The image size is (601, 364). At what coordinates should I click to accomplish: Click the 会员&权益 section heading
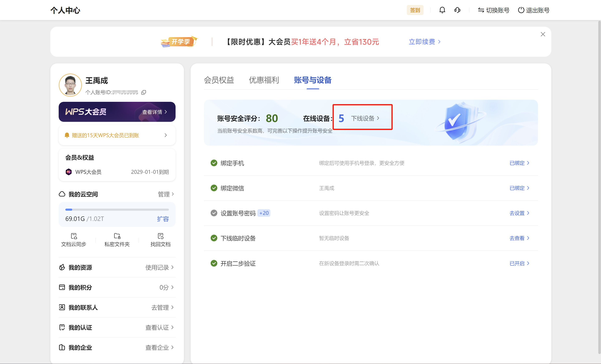80,157
